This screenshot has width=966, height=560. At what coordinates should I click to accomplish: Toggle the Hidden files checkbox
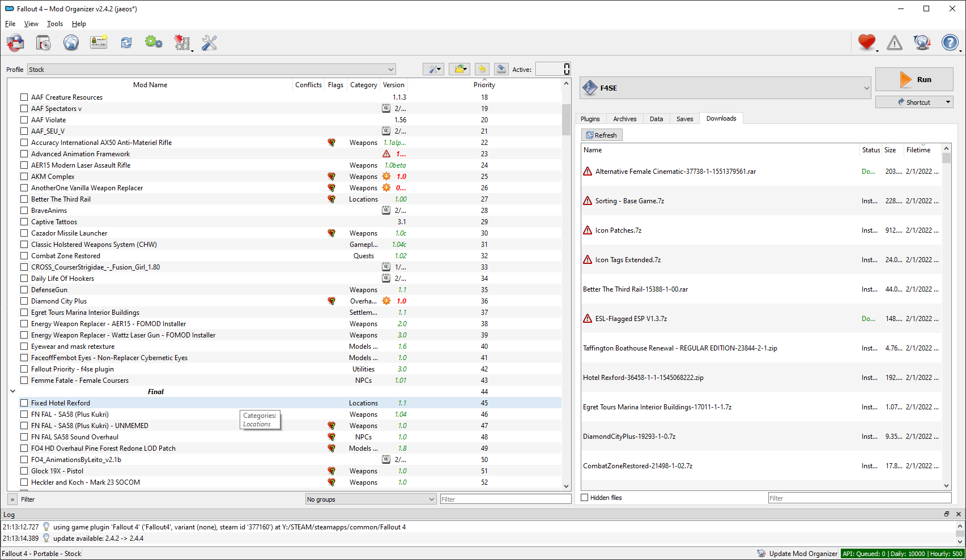[585, 498]
